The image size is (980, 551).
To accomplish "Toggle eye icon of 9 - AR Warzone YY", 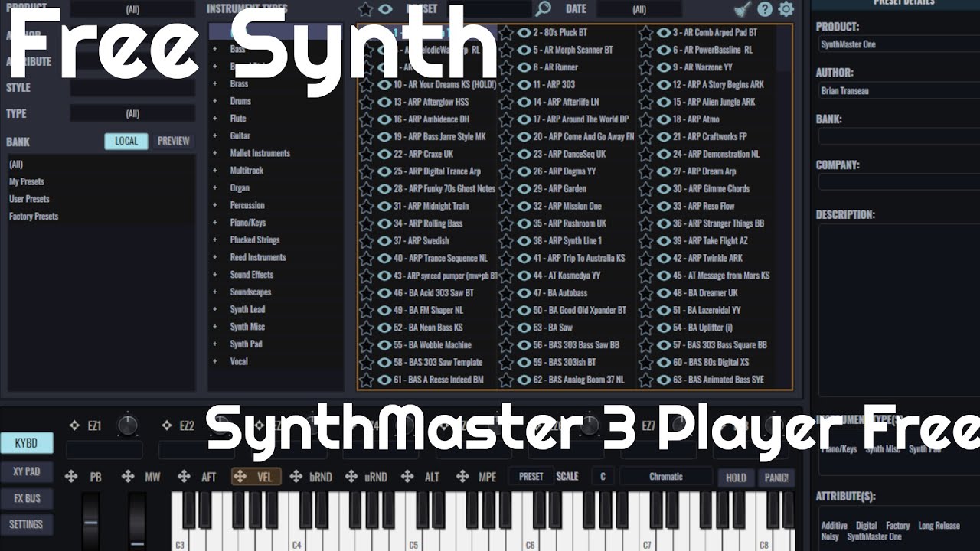I will (x=664, y=67).
